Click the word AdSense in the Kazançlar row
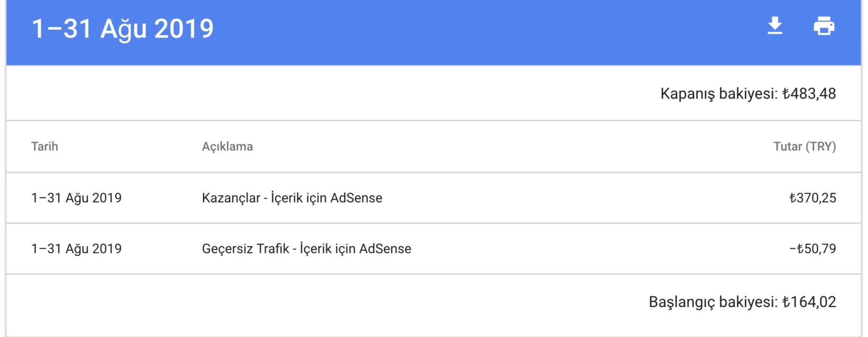Image resolution: width=868 pixels, height=337 pixels. point(356,198)
